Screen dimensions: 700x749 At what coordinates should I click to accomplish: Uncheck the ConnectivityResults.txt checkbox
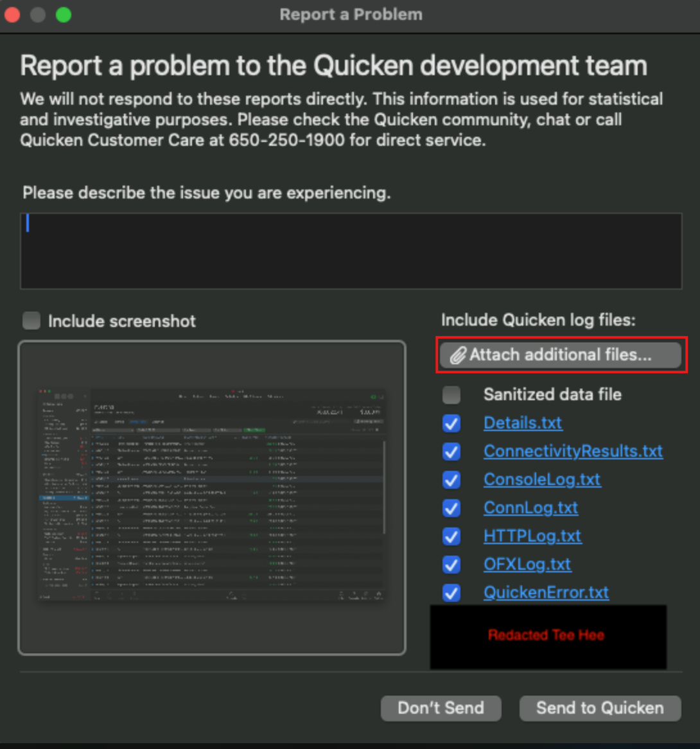pyautogui.click(x=451, y=452)
